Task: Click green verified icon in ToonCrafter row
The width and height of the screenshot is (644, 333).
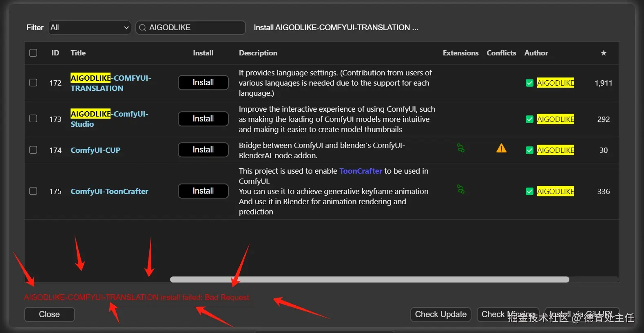Action: (529, 192)
